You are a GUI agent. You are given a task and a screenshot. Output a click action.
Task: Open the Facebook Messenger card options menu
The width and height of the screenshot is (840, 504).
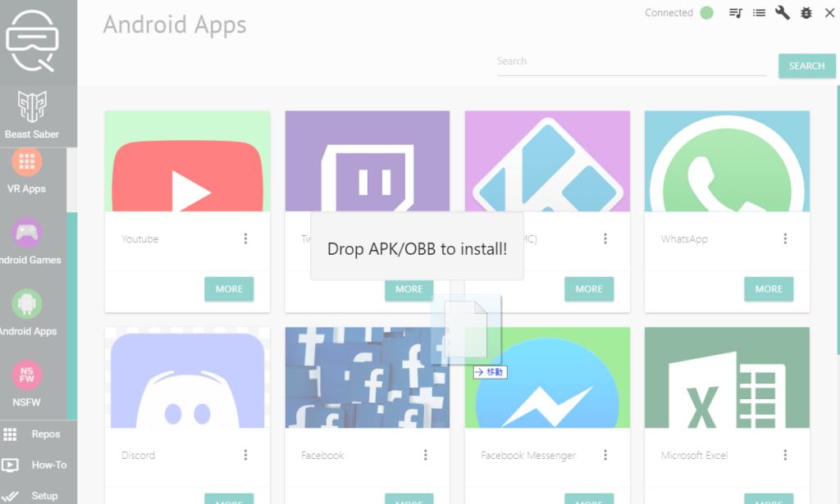pyautogui.click(x=605, y=456)
